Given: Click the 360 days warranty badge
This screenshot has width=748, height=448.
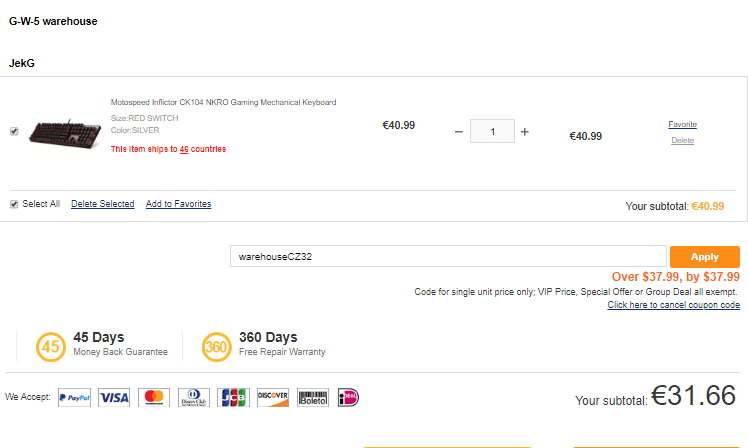Looking at the screenshot, I should click(217, 347).
